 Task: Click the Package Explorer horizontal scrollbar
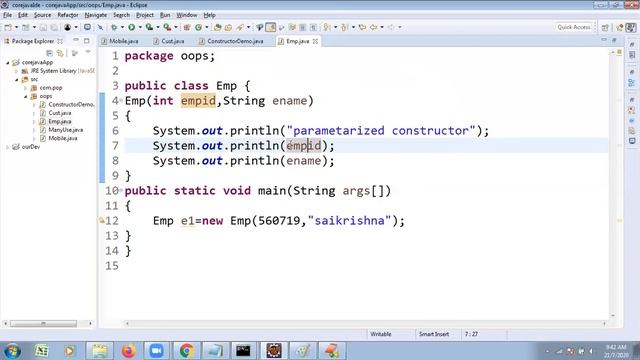click(43, 324)
